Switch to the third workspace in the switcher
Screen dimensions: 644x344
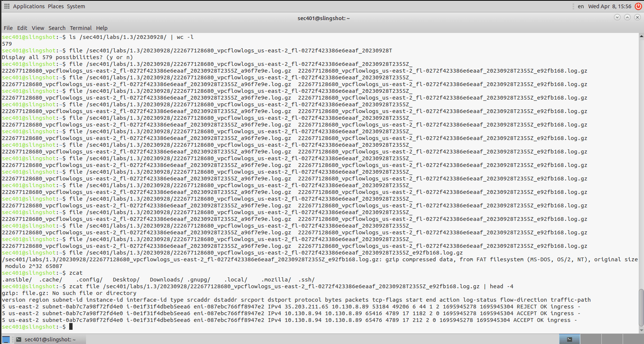click(612, 339)
